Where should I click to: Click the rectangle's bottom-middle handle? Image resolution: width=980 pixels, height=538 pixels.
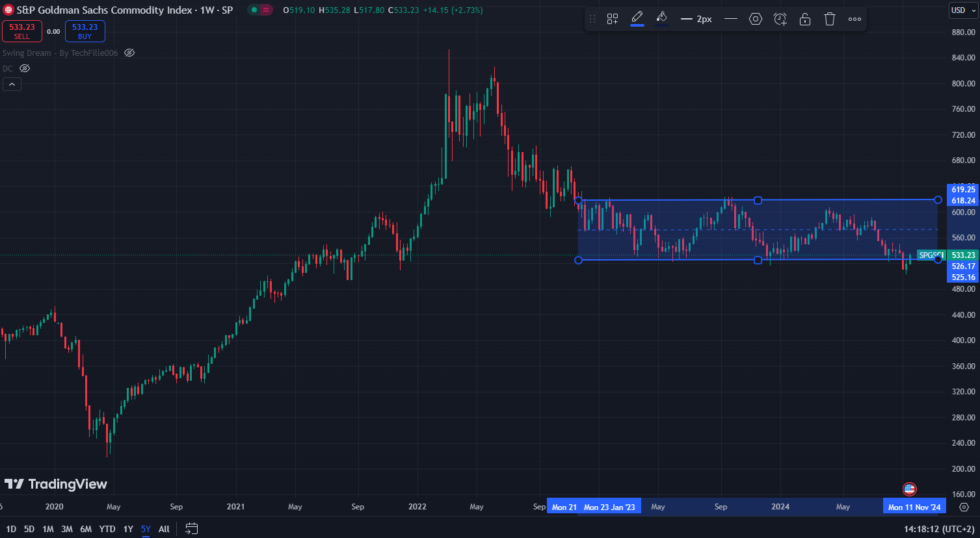click(x=758, y=260)
